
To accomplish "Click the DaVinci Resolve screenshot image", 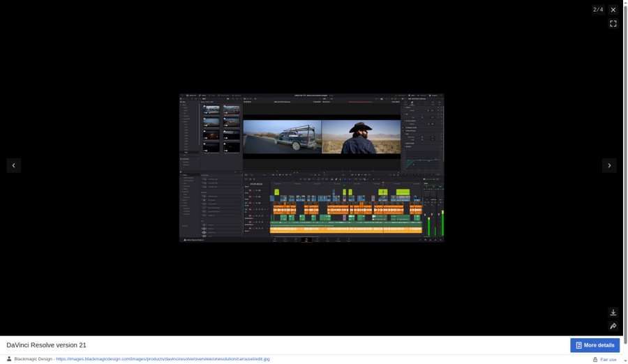I will 312,168.
